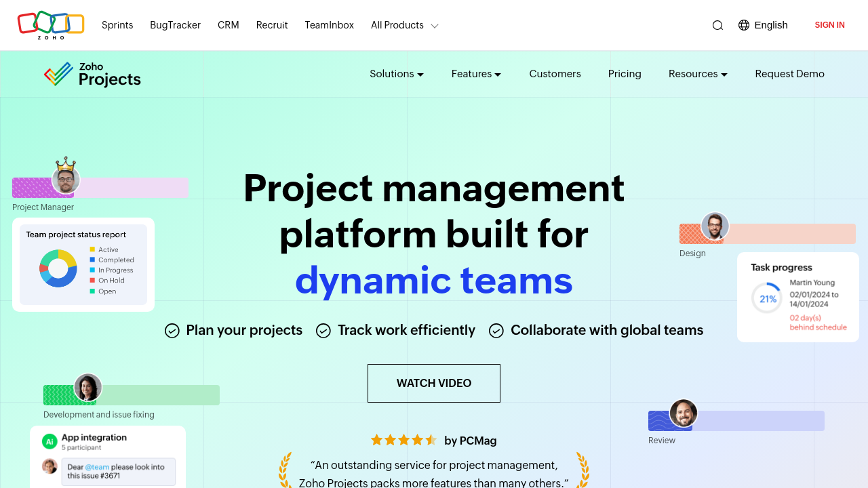Click checkmark beside Collaborate with global teams
Viewport: 868px width, 488px height.
(496, 331)
